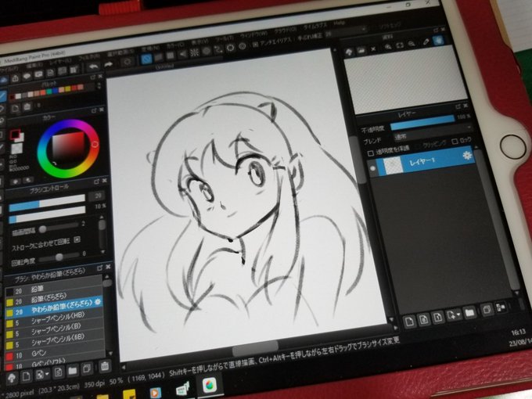Click the add script brush icon

click(x=59, y=372)
